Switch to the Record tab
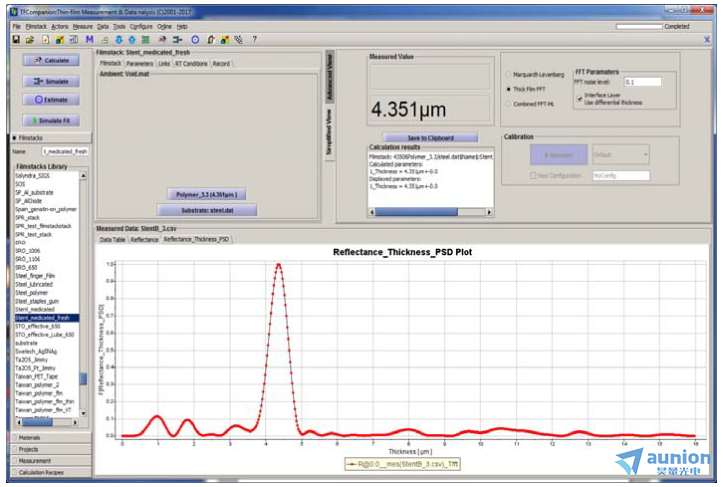The width and height of the screenshot is (723, 487). [x=221, y=64]
